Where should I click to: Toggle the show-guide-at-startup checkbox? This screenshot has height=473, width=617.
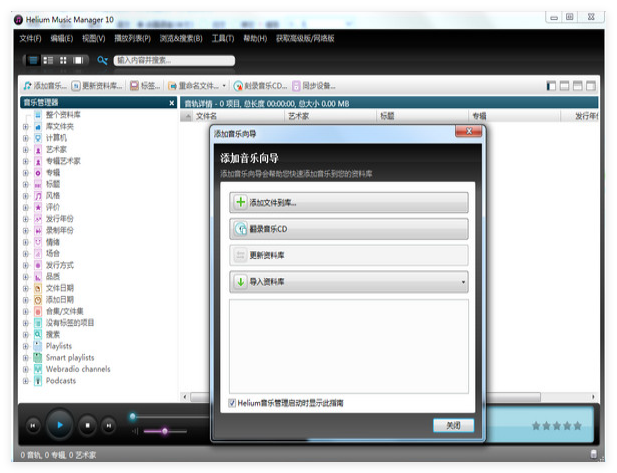pos(233,403)
